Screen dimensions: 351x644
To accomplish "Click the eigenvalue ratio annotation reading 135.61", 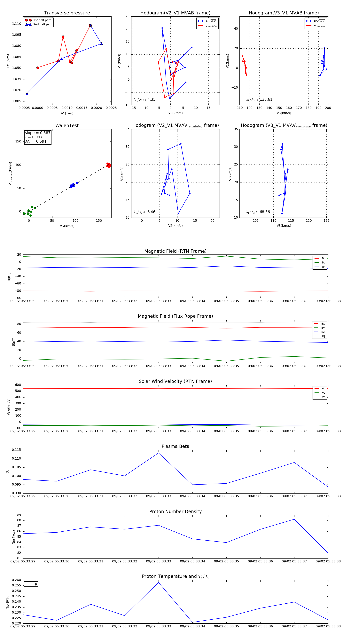I will (259, 100).
